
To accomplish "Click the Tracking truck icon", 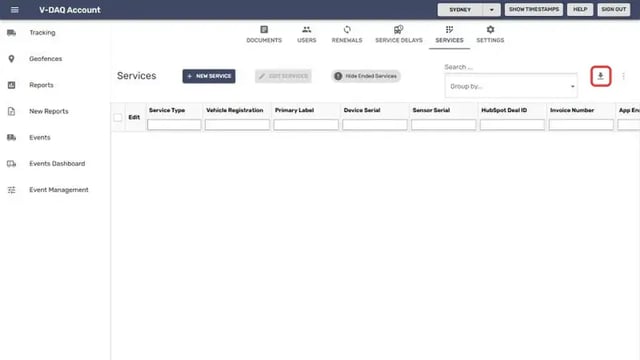I will 11,33.
